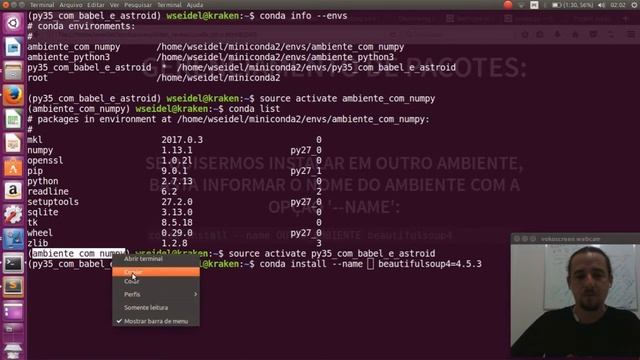Open Firefox from the launcher
The width and height of the screenshot is (640, 360).
click(x=13, y=96)
